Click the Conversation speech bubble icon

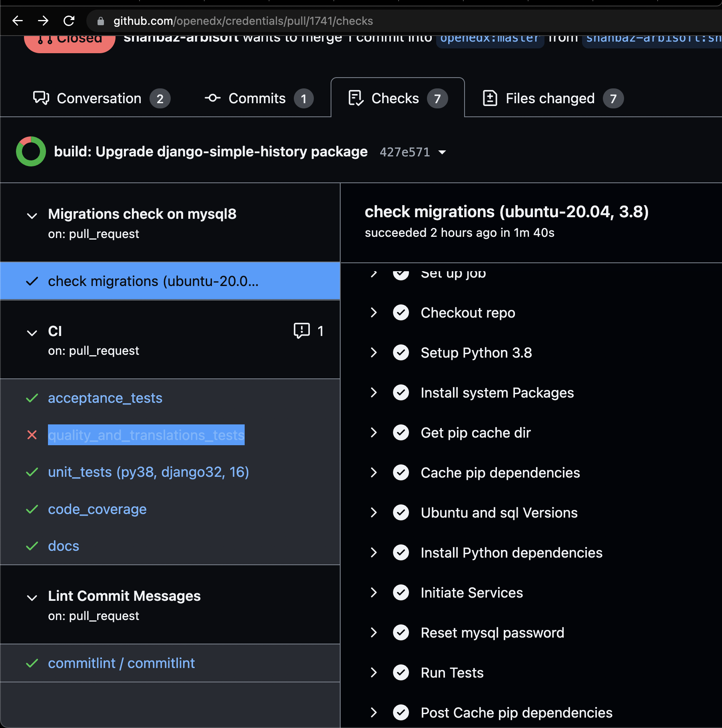(x=41, y=98)
